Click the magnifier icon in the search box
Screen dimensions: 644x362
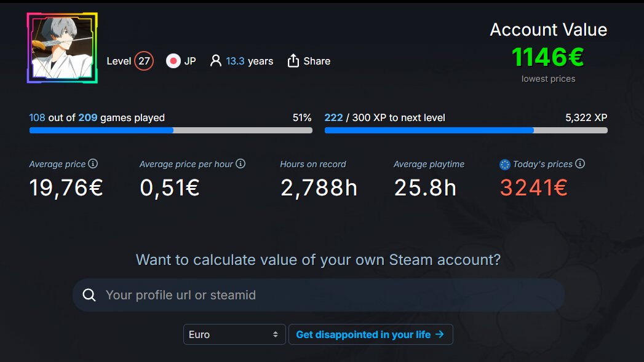pos(89,294)
